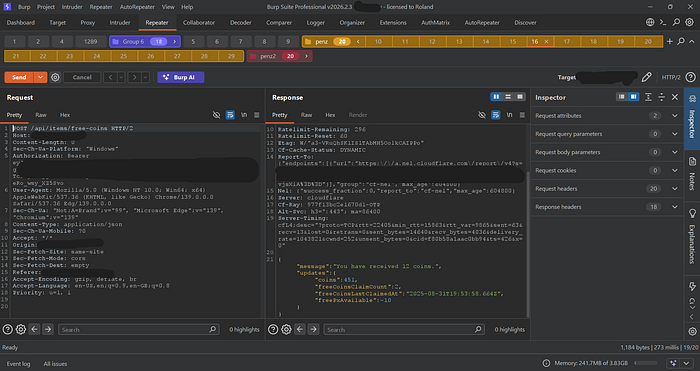
Task: Open Response pane hamburger menu
Action: click(522, 115)
